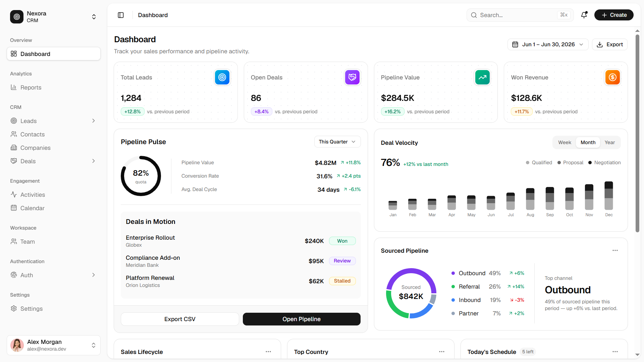Focus the Search input field

520,15
